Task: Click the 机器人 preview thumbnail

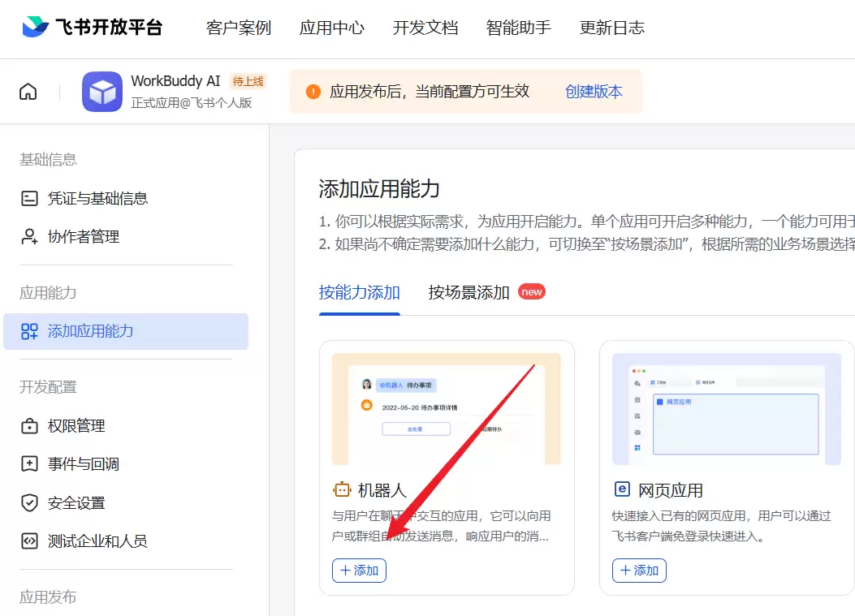Action: pos(447,409)
